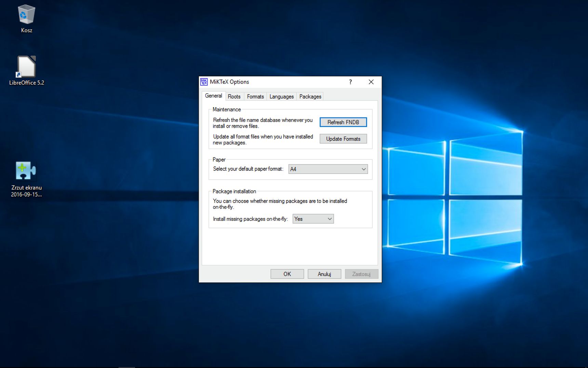Select the Zrzut ekranu 2016-09-15 desktop file
This screenshot has width=588, height=368.
point(26,179)
